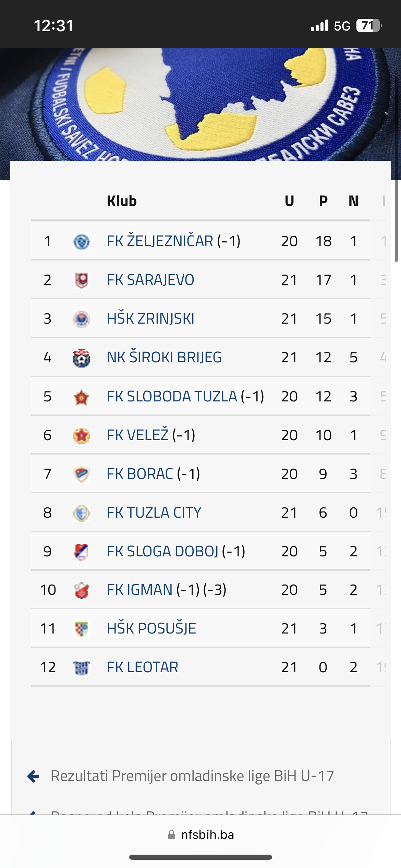
Task: Click the back arrow beside Rezultati link
Action: coord(33,776)
